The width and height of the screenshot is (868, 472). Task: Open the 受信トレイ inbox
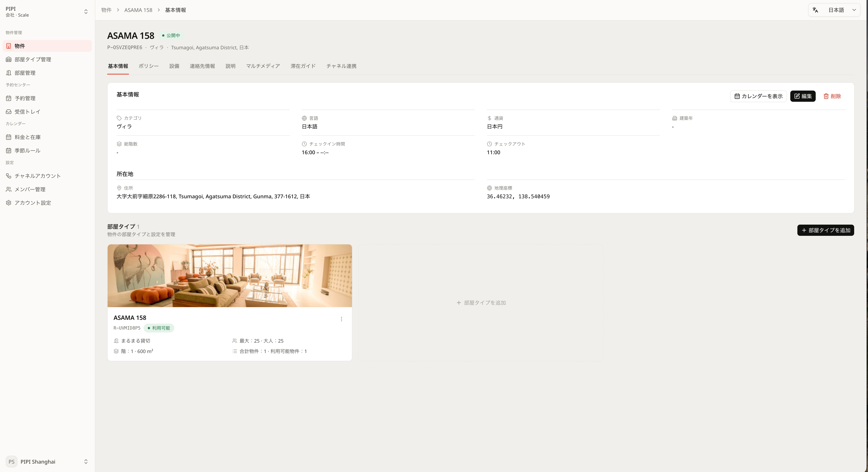tap(47, 112)
